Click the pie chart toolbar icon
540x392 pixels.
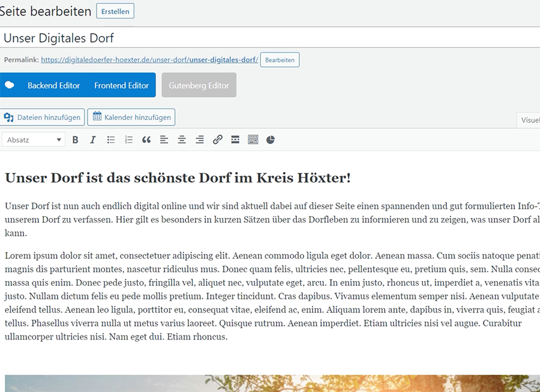[x=271, y=140]
